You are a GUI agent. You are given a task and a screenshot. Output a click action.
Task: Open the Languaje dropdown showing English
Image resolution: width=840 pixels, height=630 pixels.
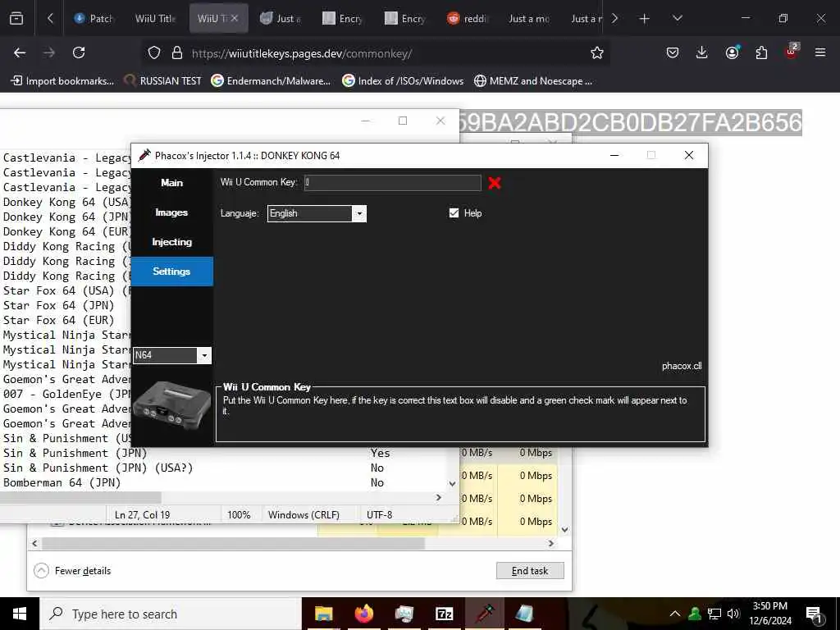(317, 213)
